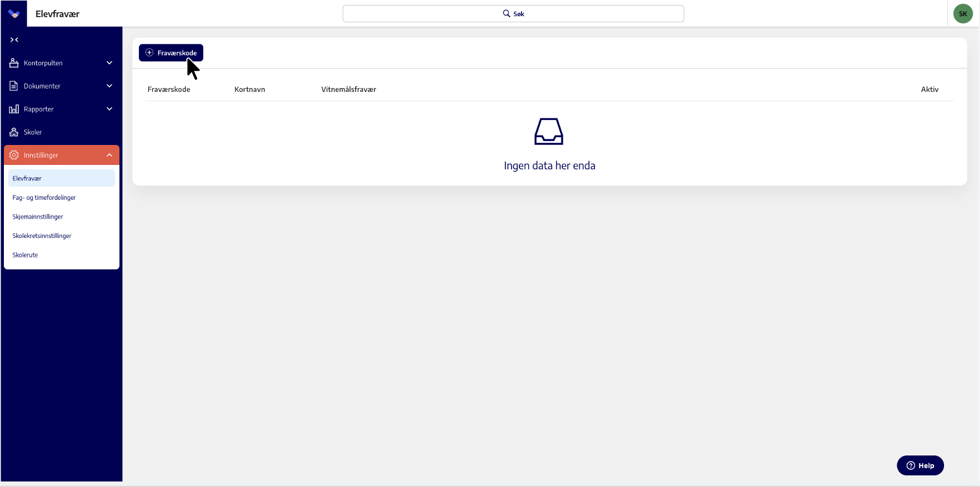Collapse the sidebar with the arrows icon
The width and height of the screenshot is (980, 487).
(14, 40)
